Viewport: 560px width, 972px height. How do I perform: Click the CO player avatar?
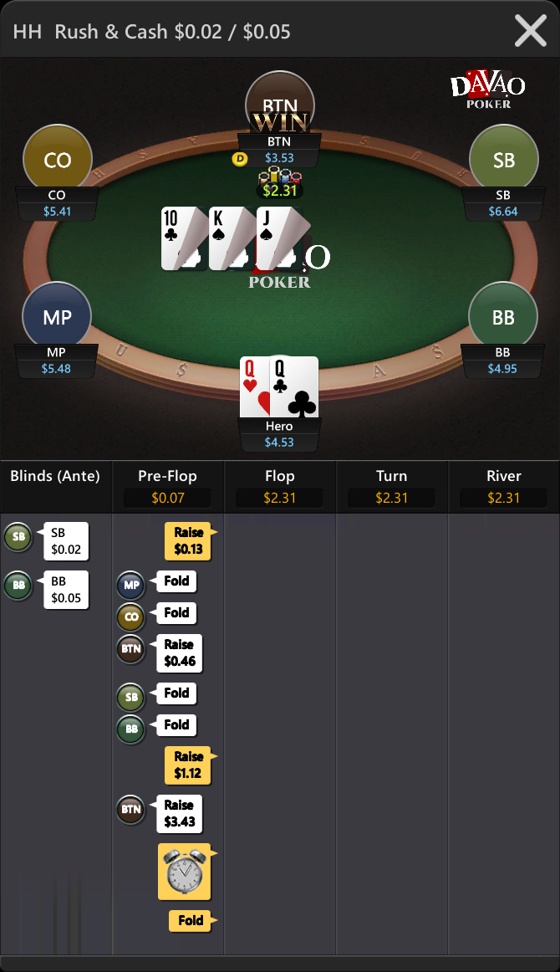click(58, 159)
